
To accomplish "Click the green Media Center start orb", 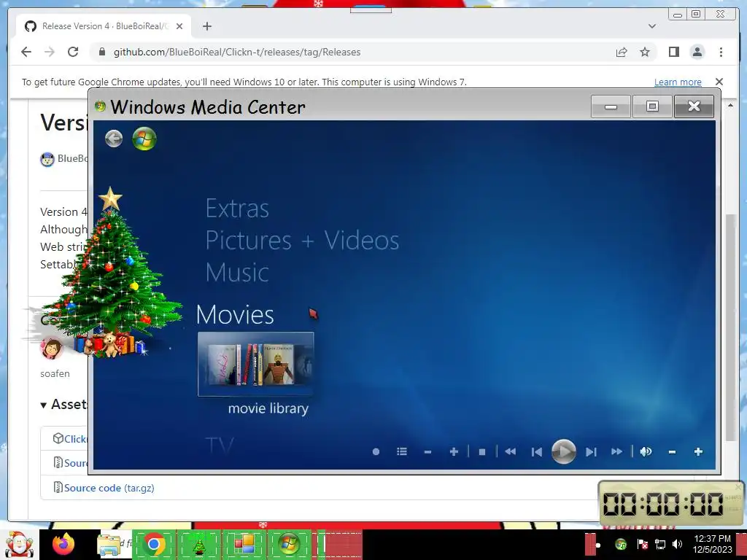I will tap(144, 139).
